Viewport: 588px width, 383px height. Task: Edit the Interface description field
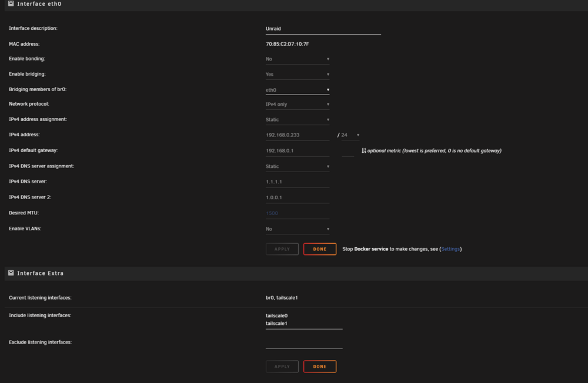tap(323, 29)
